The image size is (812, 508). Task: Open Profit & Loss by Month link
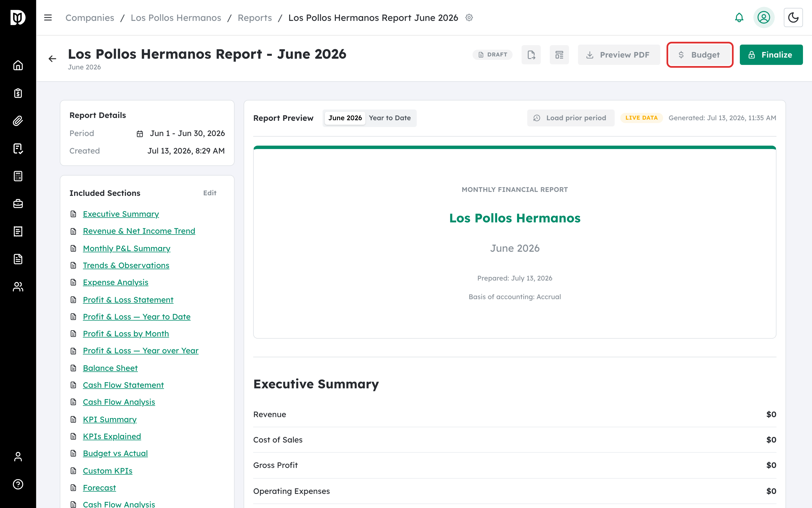coord(126,334)
